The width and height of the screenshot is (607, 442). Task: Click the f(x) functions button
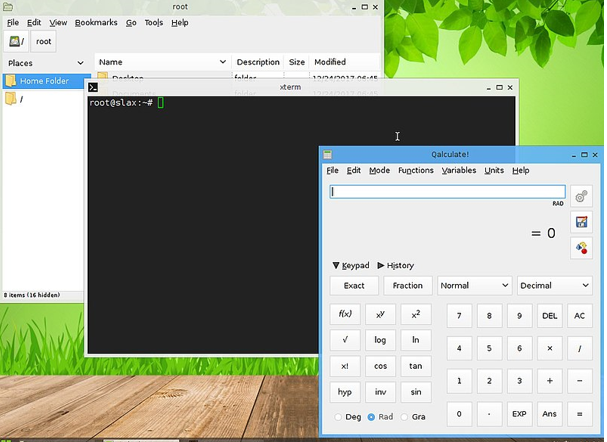tap(345, 314)
